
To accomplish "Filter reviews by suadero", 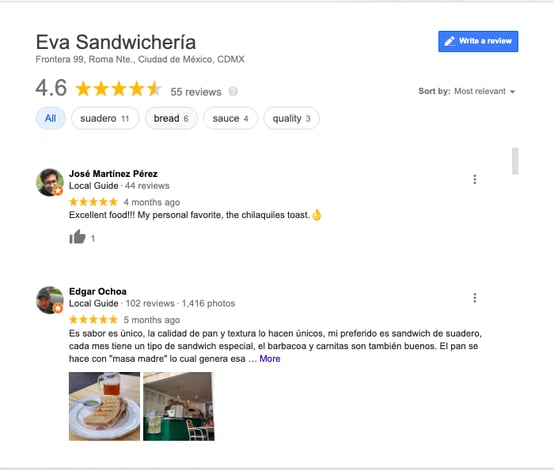I will (105, 118).
